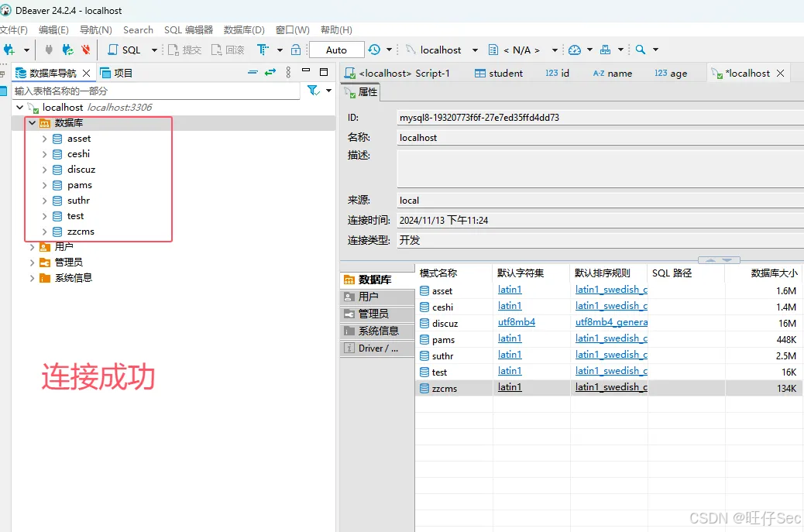The width and height of the screenshot is (804, 532).
Task: Open dropdown arrow beside new connection icon
Action: click(x=26, y=50)
